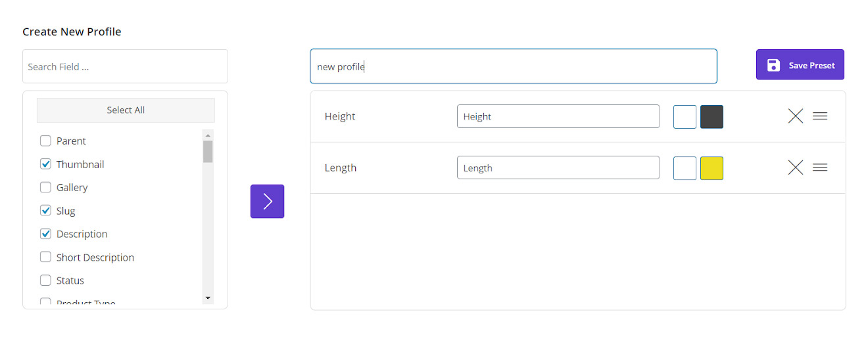
Task: Click scrollbar down arrow in field list
Action: (208, 298)
